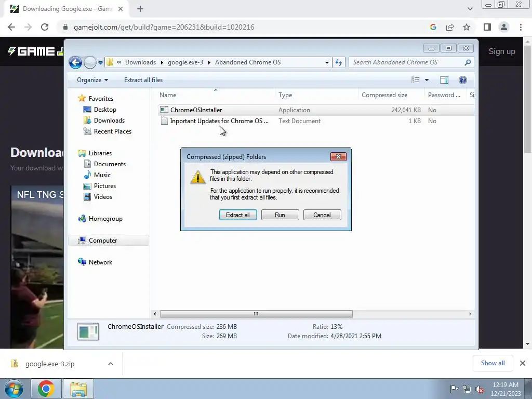Image resolution: width=532 pixels, height=399 pixels.
Task: Click the Explorer Back arrow button
Action: tap(75, 62)
